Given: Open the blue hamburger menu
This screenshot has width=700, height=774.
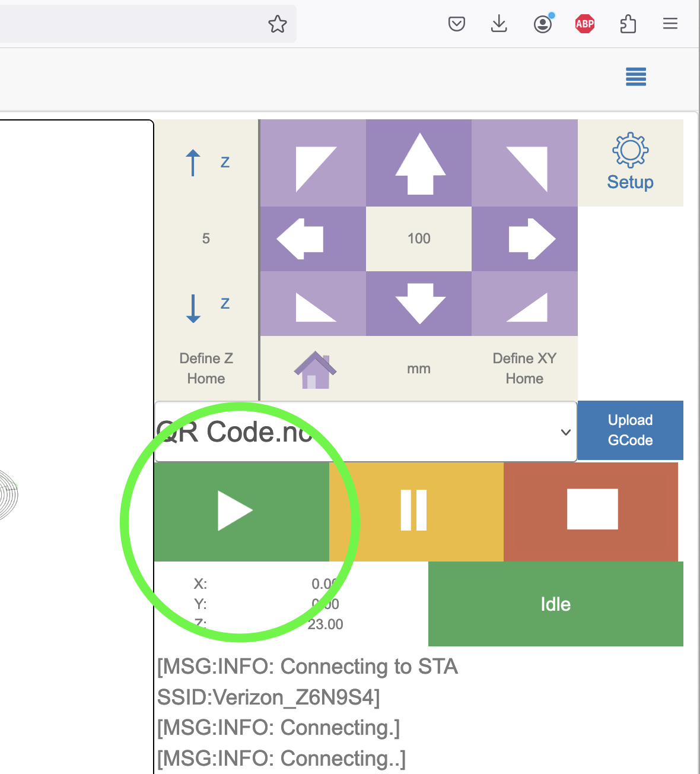Looking at the screenshot, I should click(636, 77).
